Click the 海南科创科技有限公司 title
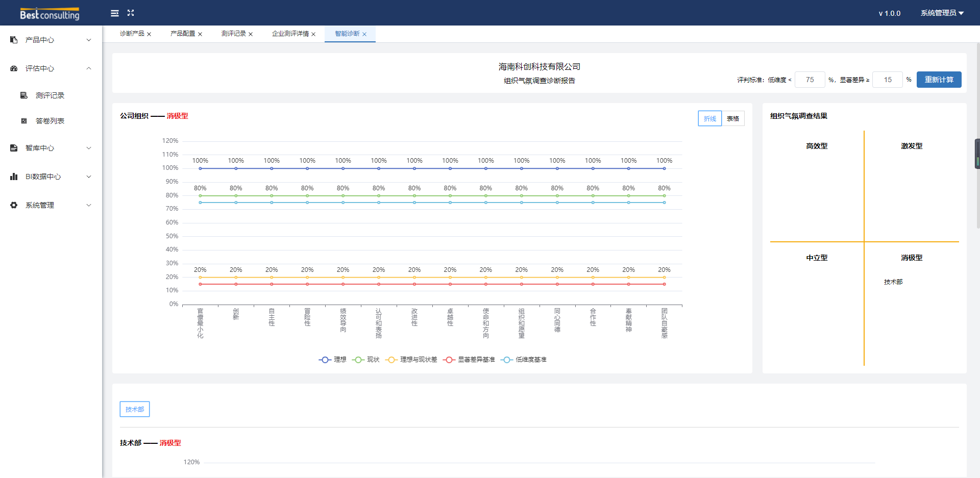This screenshot has height=478, width=980. [x=540, y=67]
